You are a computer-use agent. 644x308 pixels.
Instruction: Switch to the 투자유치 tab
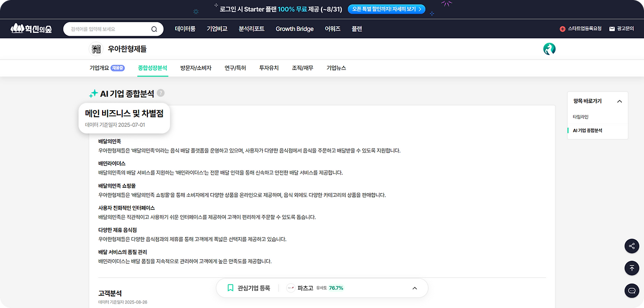269,68
